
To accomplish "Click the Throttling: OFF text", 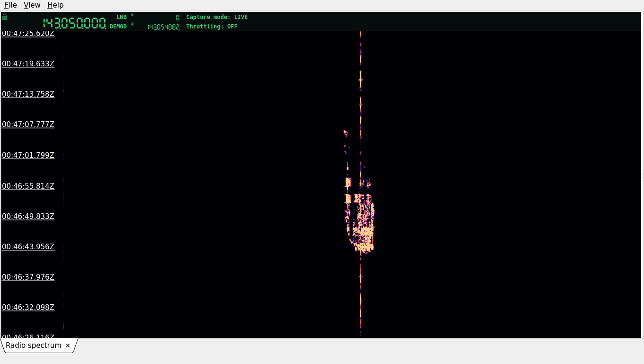I will 212,27.
